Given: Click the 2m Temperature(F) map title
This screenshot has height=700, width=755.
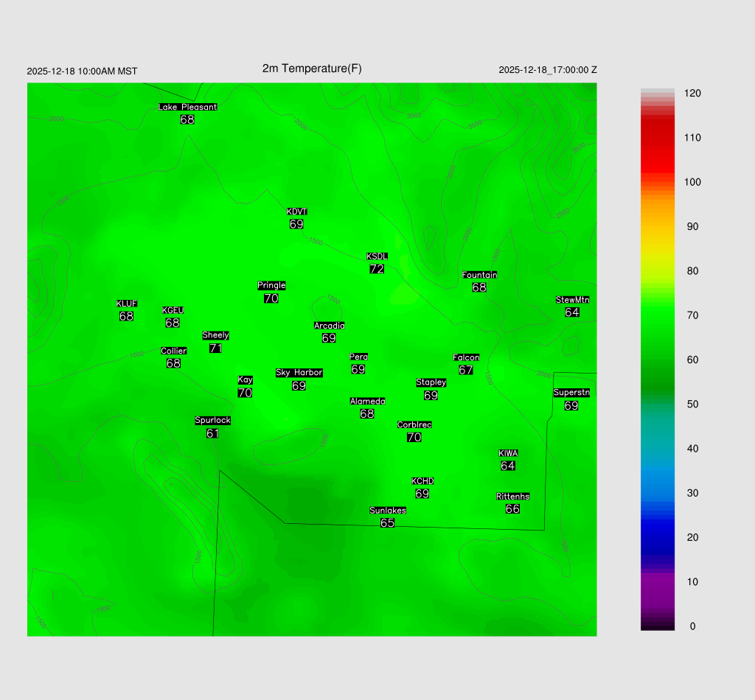Looking at the screenshot, I should coord(312,69).
